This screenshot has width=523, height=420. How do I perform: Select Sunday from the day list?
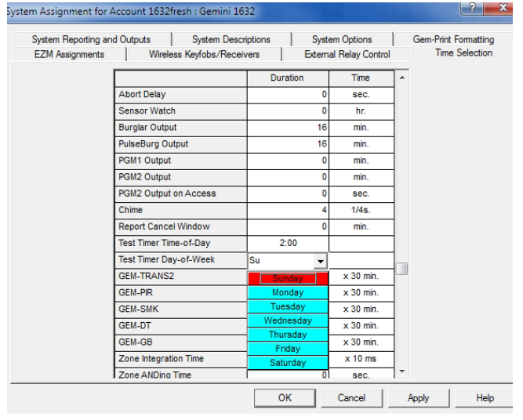click(288, 278)
